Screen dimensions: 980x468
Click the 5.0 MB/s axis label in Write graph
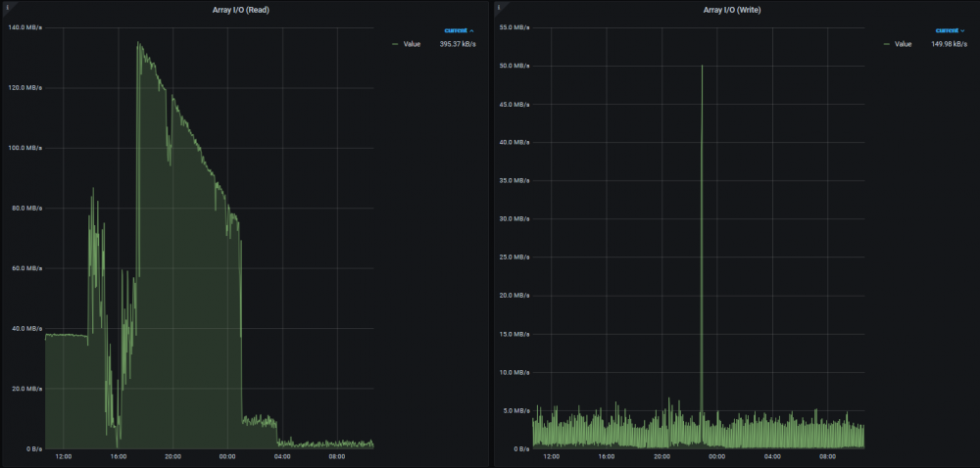(516, 410)
